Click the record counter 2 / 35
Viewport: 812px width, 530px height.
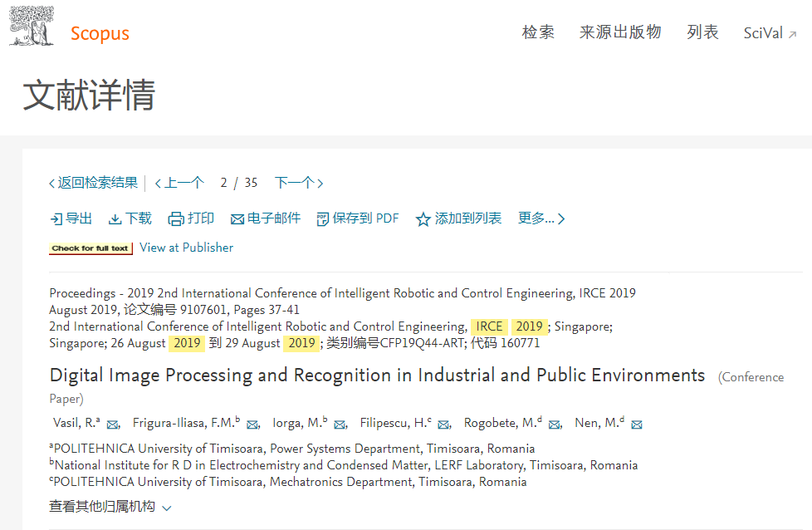click(239, 183)
